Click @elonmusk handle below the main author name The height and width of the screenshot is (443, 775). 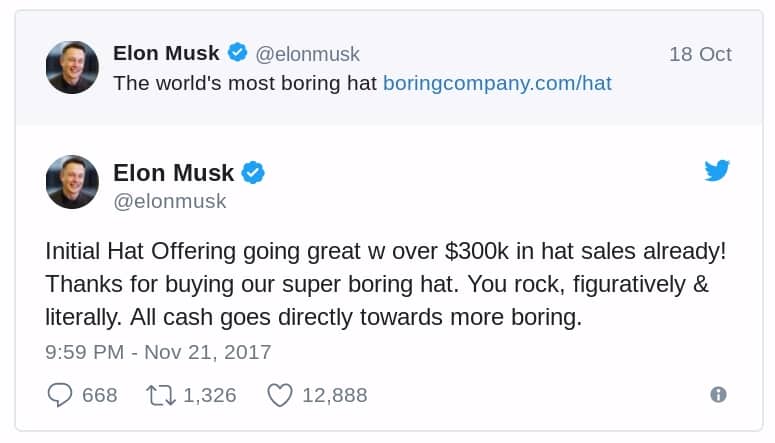tap(170, 201)
